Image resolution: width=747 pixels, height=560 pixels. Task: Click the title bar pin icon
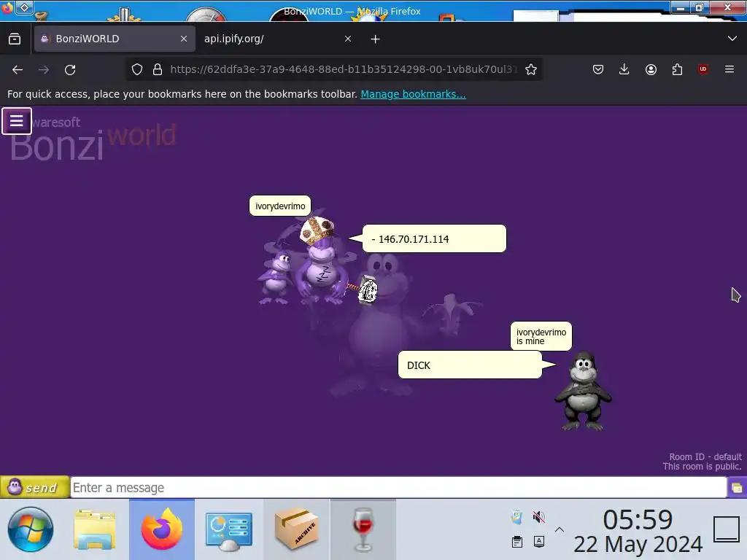click(24, 7)
